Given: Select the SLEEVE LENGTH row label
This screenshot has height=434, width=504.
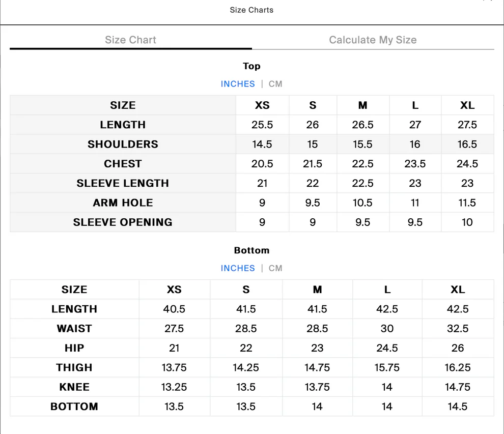Looking at the screenshot, I should (x=123, y=183).
